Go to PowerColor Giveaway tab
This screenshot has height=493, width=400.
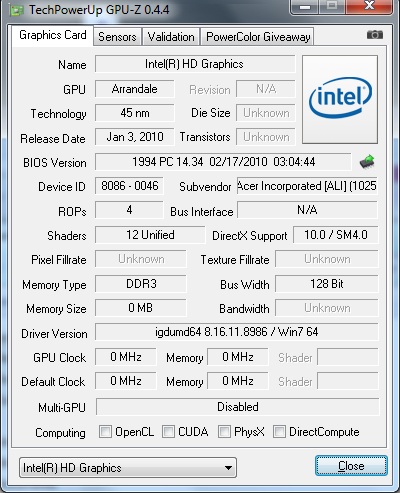(x=258, y=37)
